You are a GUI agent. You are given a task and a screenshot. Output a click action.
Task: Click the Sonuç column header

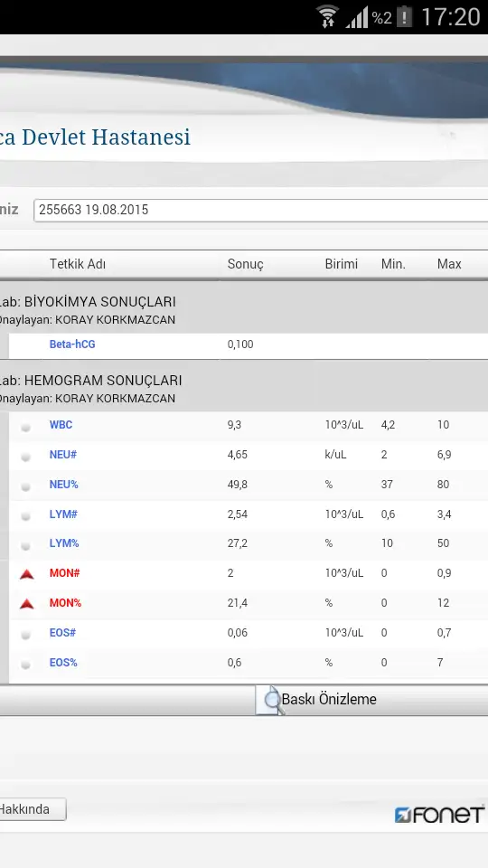coord(245,264)
